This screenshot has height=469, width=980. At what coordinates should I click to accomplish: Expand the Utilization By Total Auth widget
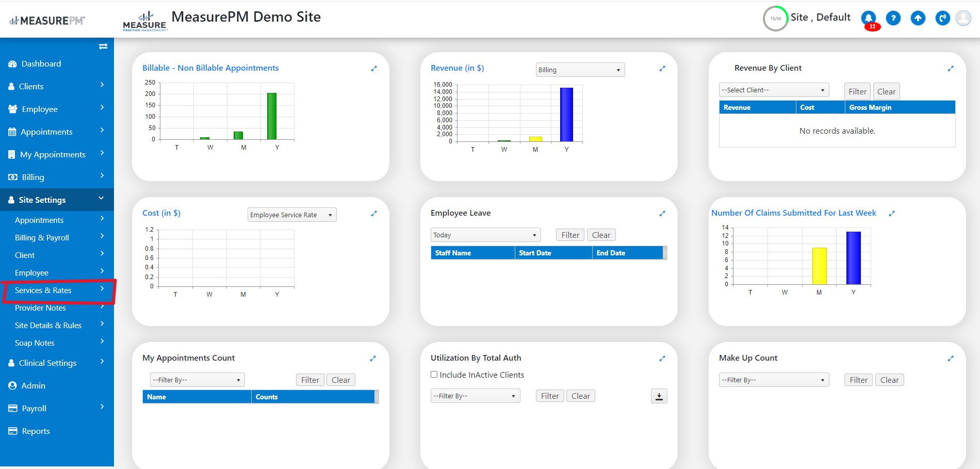tap(662, 358)
